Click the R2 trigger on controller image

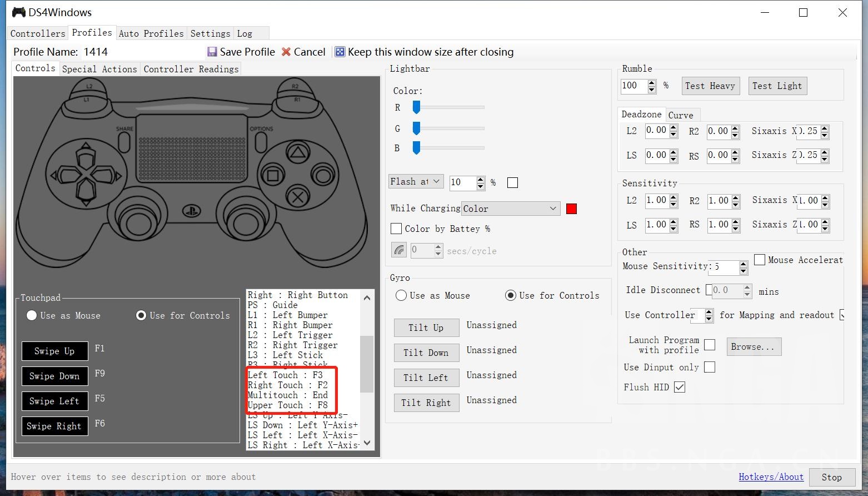[x=295, y=86]
